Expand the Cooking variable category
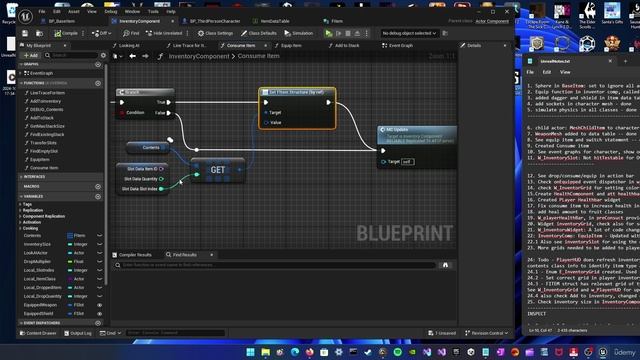Image resolution: width=640 pixels, height=360 pixels. (20, 228)
